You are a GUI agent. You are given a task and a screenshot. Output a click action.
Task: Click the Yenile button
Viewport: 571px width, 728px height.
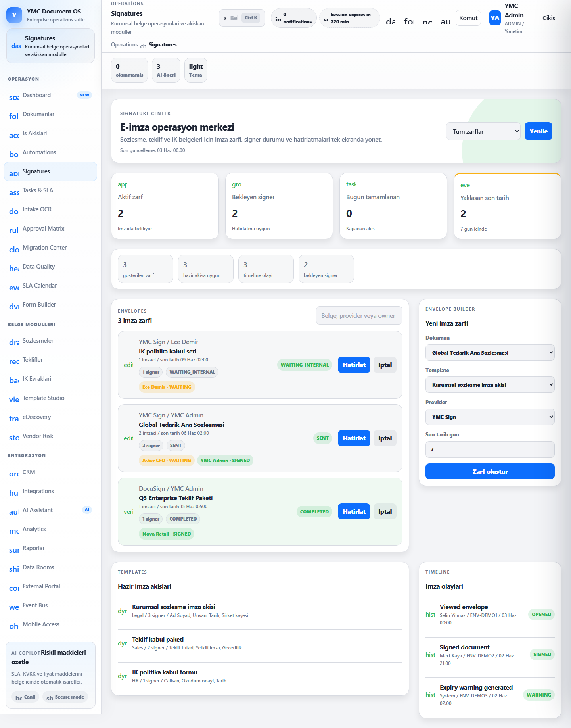point(538,131)
